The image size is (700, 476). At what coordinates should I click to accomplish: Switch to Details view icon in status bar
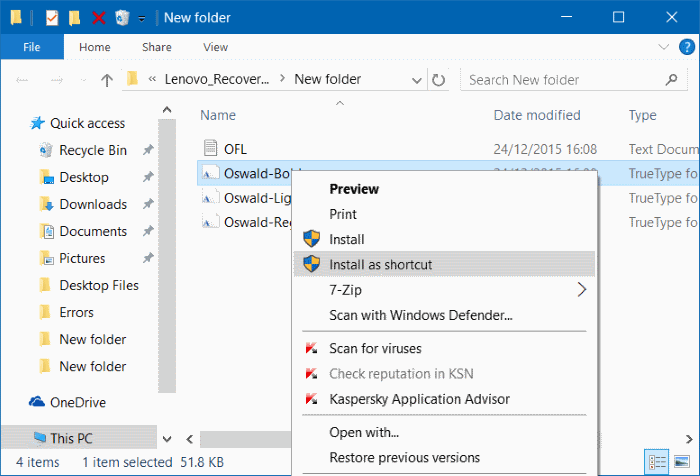pyautogui.click(x=657, y=462)
